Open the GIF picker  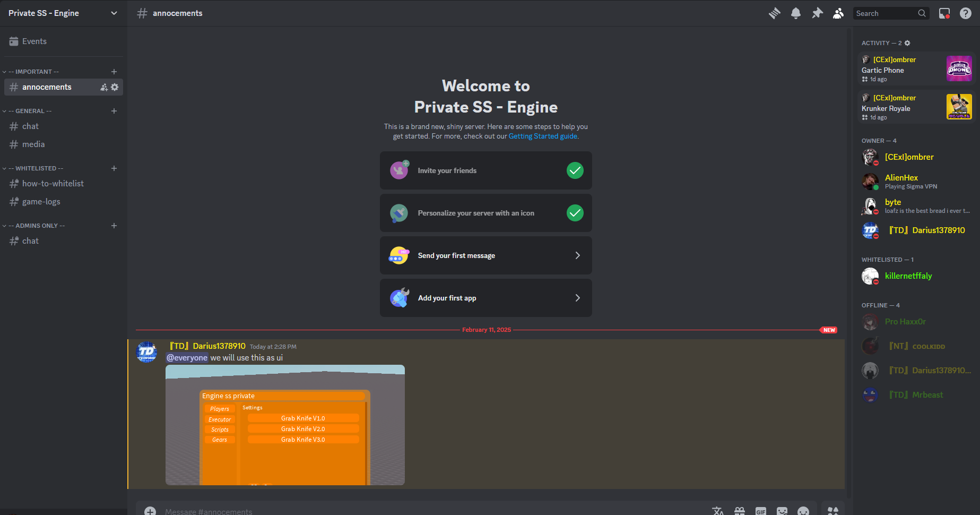[760, 511]
